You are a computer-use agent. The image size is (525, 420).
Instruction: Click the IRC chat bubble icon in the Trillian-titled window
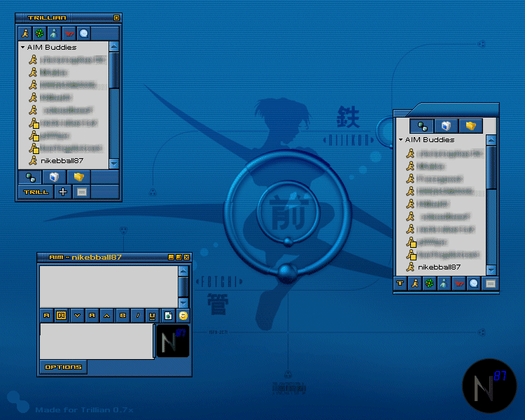(84, 34)
